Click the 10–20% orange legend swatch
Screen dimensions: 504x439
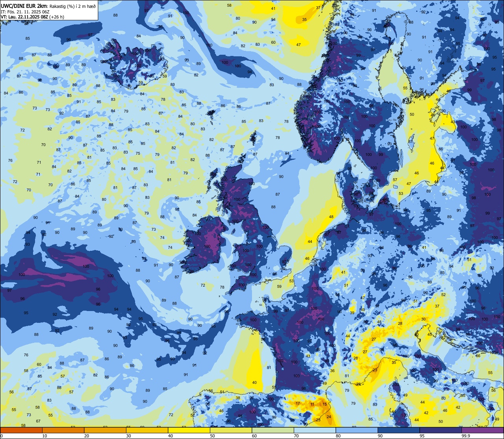63,430
